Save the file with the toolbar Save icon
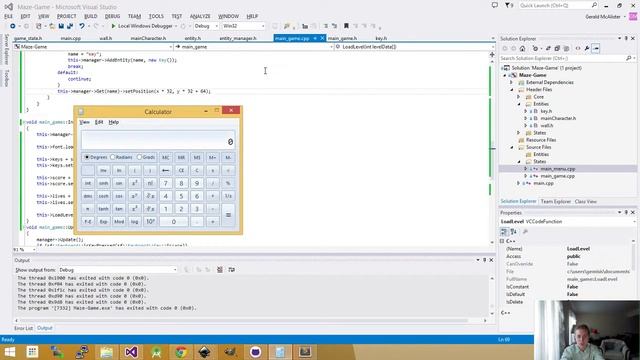 (61, 26)
